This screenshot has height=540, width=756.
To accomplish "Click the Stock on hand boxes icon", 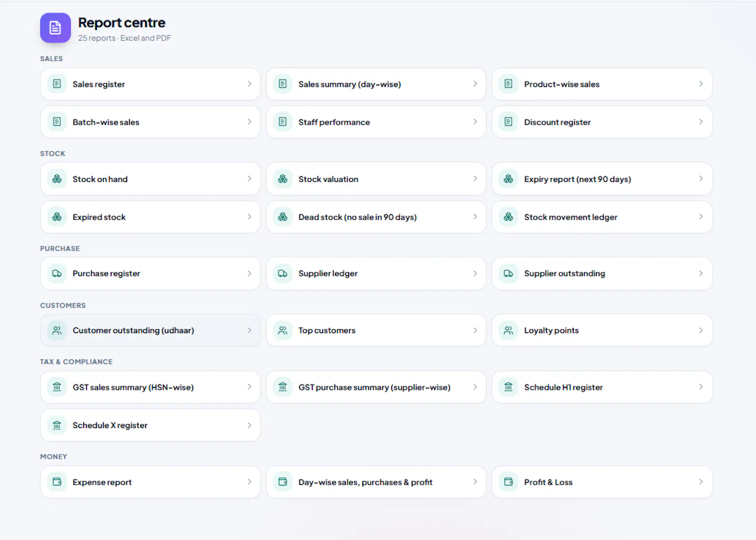I will point(57,179).
